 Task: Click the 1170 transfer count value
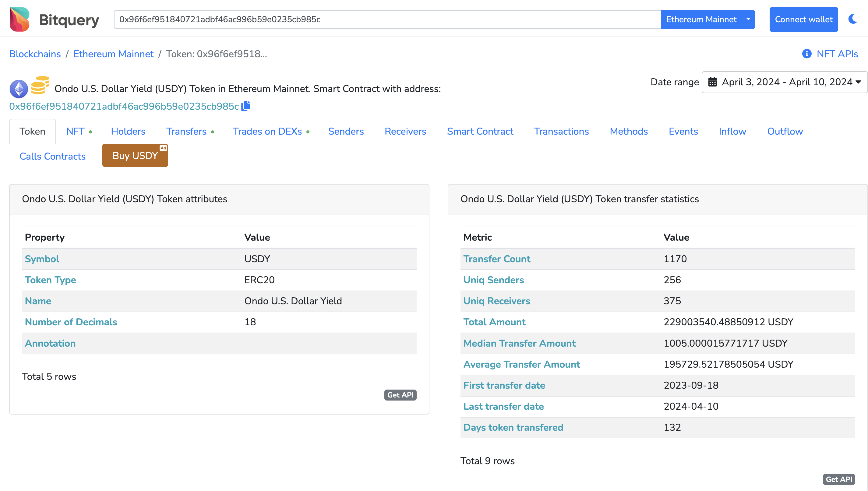(x=675, y=259)
